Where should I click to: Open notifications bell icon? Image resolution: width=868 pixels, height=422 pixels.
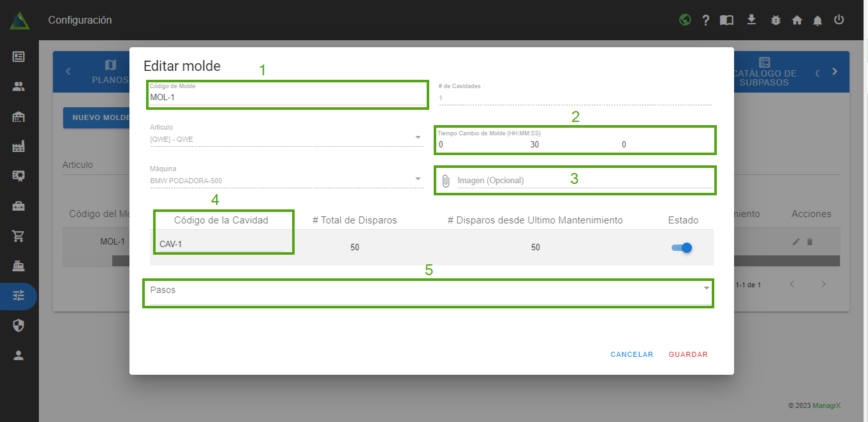pyautogui.click(x=818, y=20)
